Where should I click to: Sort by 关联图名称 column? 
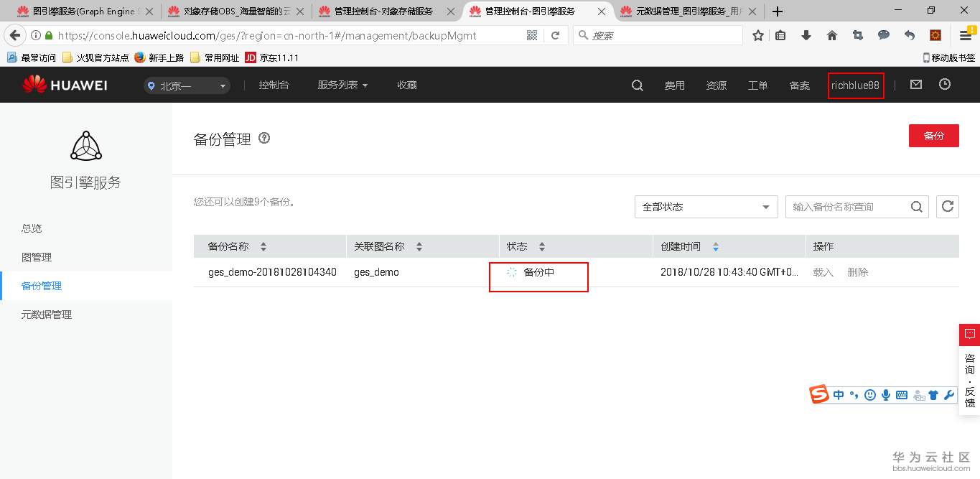coord(419,246)
